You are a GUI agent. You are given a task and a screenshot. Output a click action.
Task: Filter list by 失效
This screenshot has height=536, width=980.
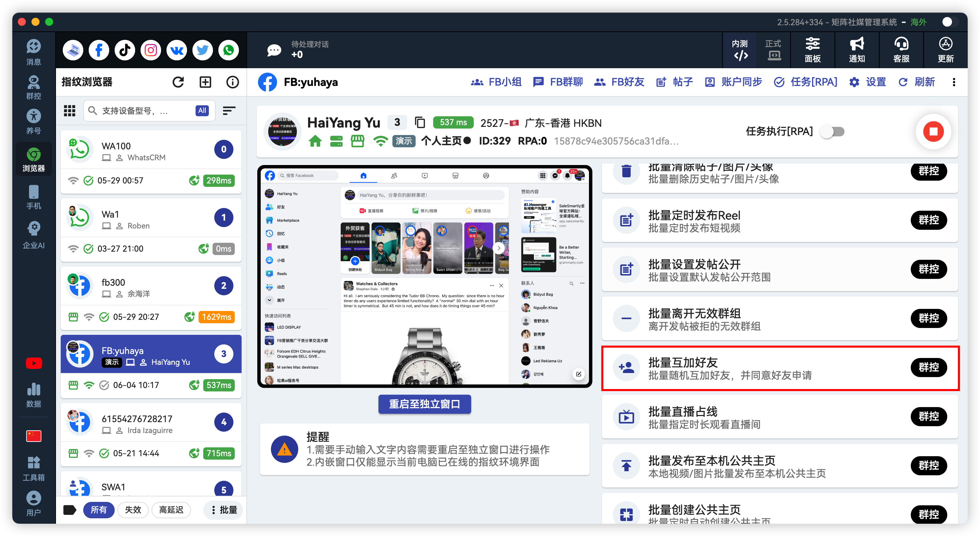tap(133, 510)
